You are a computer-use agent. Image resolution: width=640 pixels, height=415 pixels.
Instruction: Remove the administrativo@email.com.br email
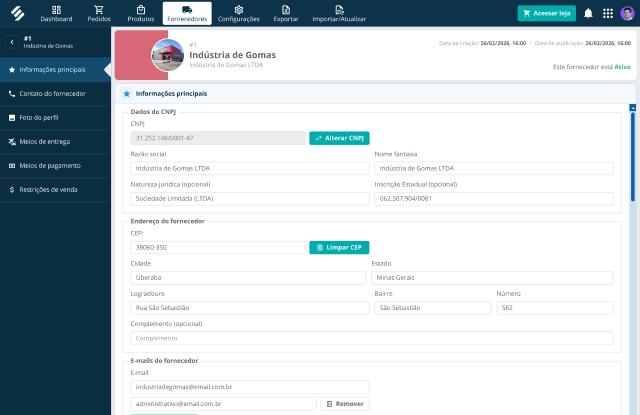345,404
